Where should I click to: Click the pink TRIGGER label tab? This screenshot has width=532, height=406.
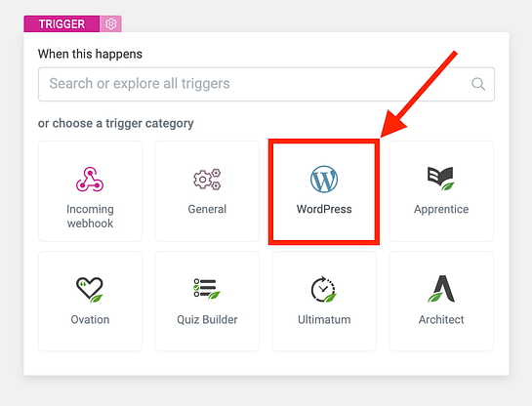tap(61, 23)
